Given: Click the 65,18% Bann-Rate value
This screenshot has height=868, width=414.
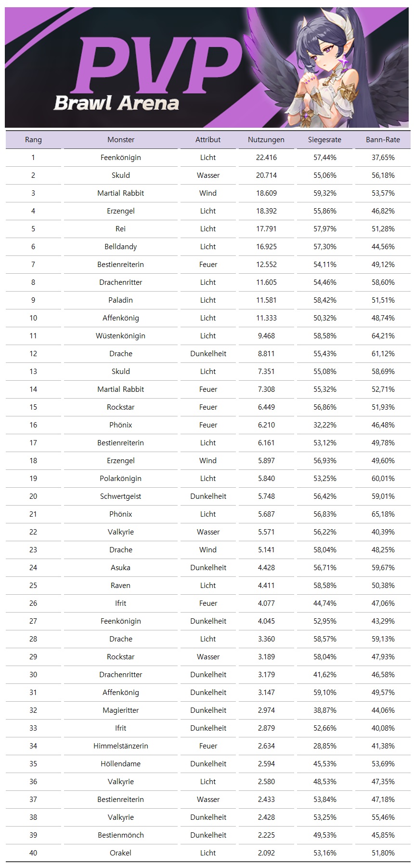Looking at the screenshot, I should (x=383, y=514).
